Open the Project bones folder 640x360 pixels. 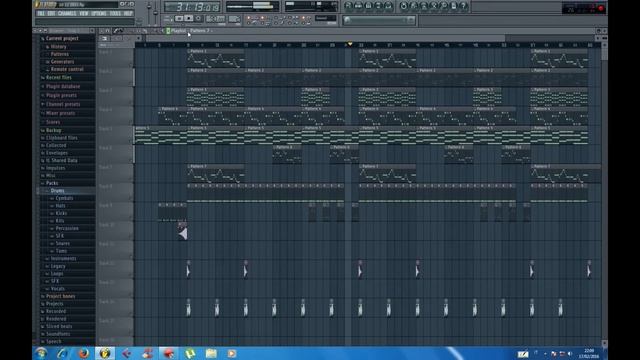tap(60, 296)
